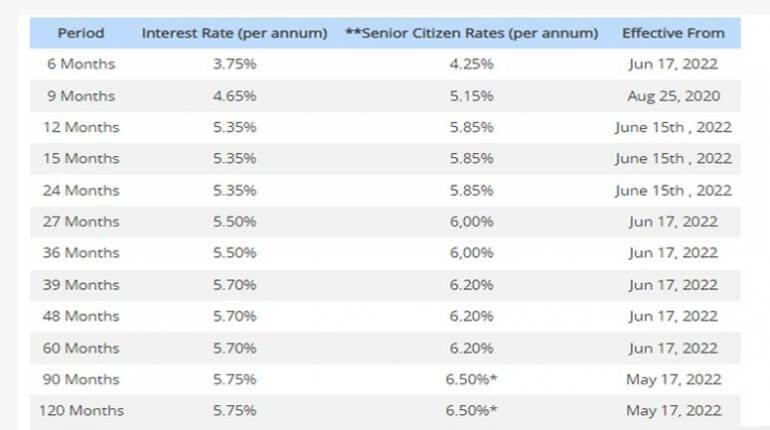
Task: Click the 60 Months period cell
Action: 81,348
